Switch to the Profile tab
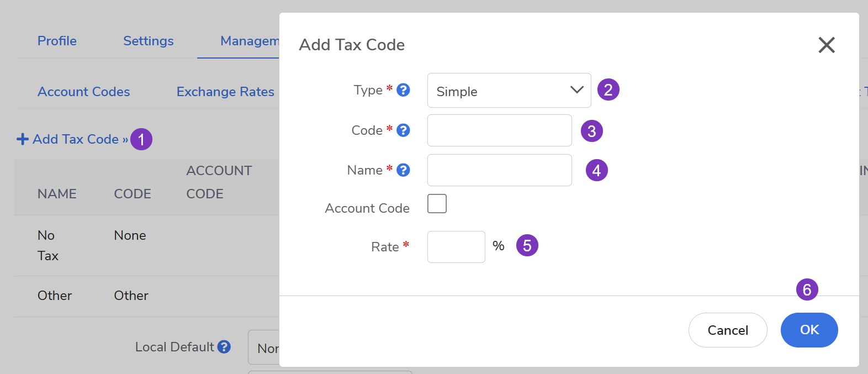 57,41
